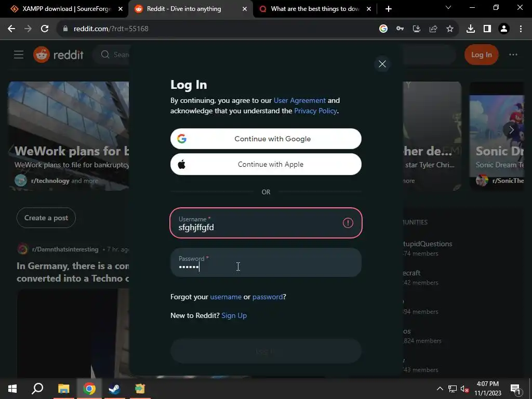The width and height of the screenshot is (532, 399).
Task: Open saved passwords key icon
Action: coord(400,29)
